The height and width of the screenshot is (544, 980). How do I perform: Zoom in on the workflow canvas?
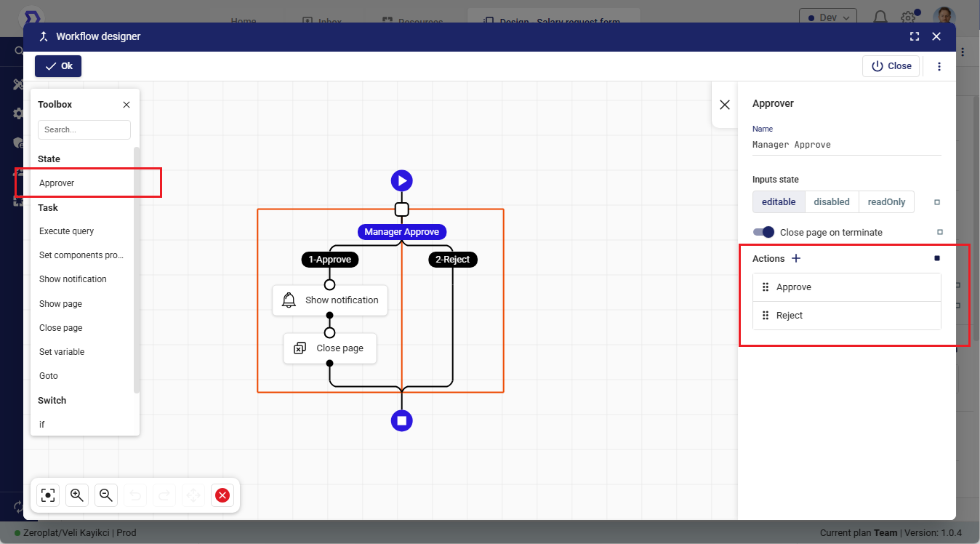click(x=76, y=495)
